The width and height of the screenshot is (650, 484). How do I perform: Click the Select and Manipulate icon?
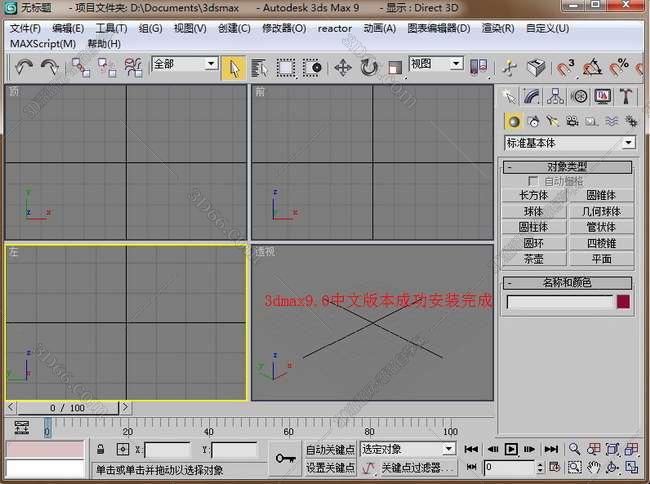pyautogui.click(x=509, y=68)
